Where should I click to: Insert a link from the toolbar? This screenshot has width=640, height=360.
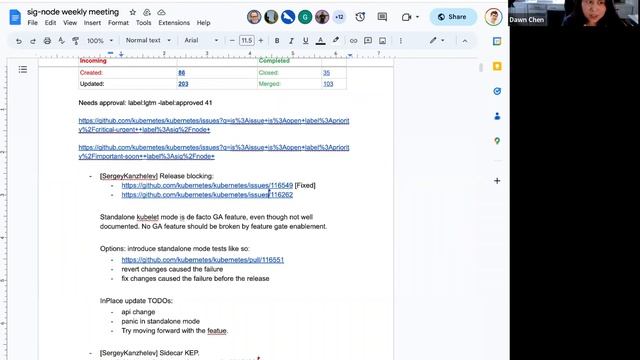[353, 41]
